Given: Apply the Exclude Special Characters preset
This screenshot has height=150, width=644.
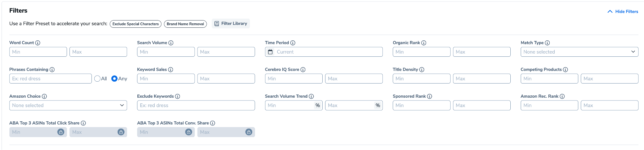Looking at the screenshot, I should (x=136, y=24).
